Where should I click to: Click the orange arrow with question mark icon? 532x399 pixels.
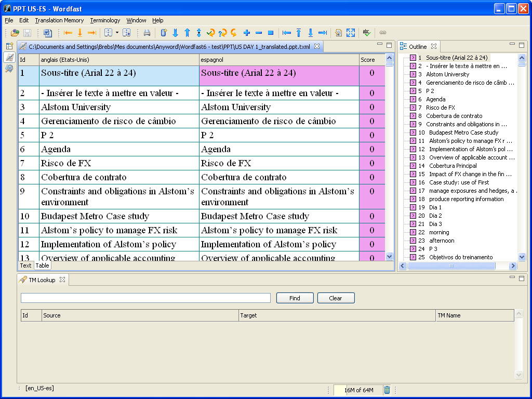[222, 33]
